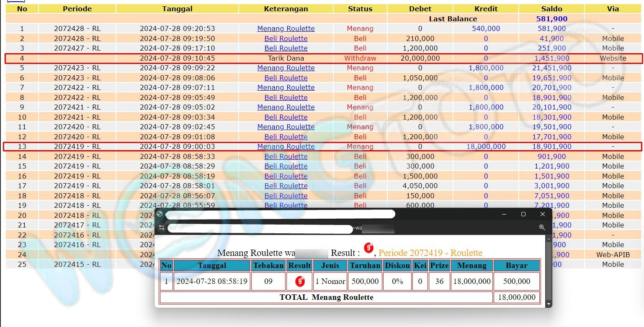Minimize the popup result window
This screenshot has width=644, height=327.
tap(504, 214)
